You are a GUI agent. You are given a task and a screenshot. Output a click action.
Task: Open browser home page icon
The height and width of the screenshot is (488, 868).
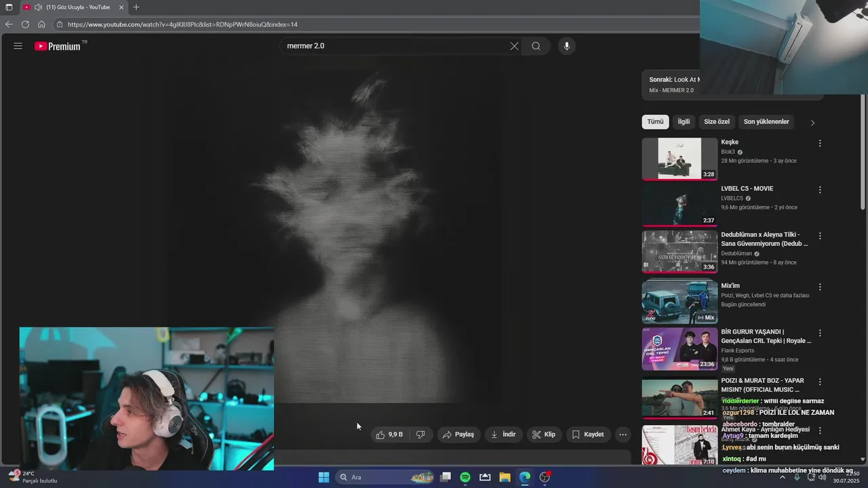41,24
